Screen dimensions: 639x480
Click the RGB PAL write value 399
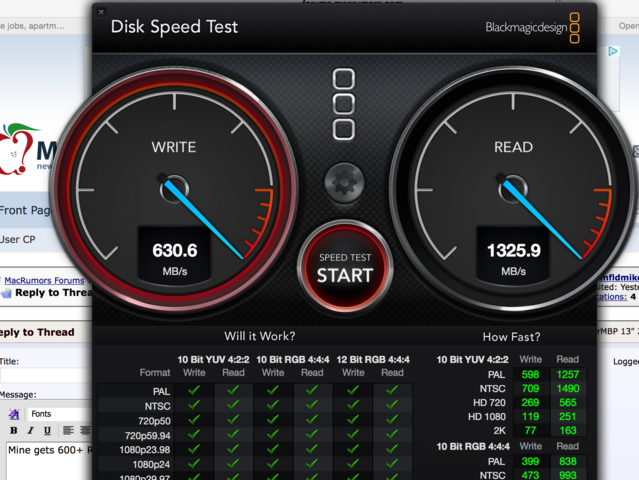tap(530, 461)
